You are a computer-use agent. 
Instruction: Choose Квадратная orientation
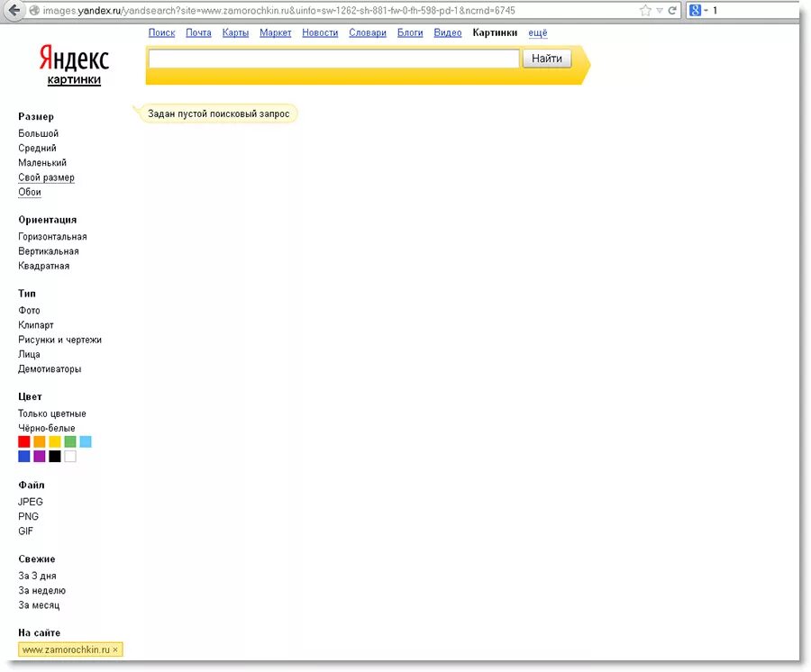(44, 266)
